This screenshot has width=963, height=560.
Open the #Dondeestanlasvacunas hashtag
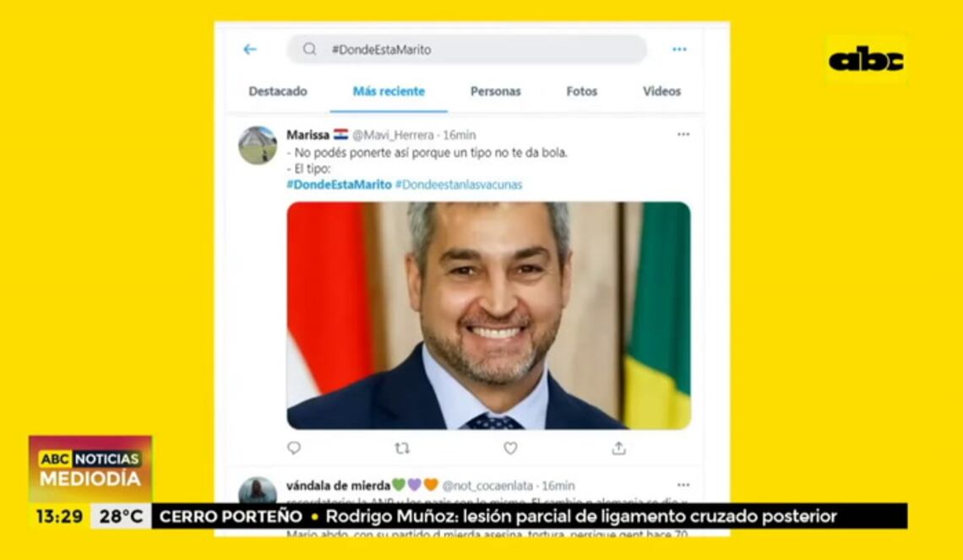[x=459, y=184]
